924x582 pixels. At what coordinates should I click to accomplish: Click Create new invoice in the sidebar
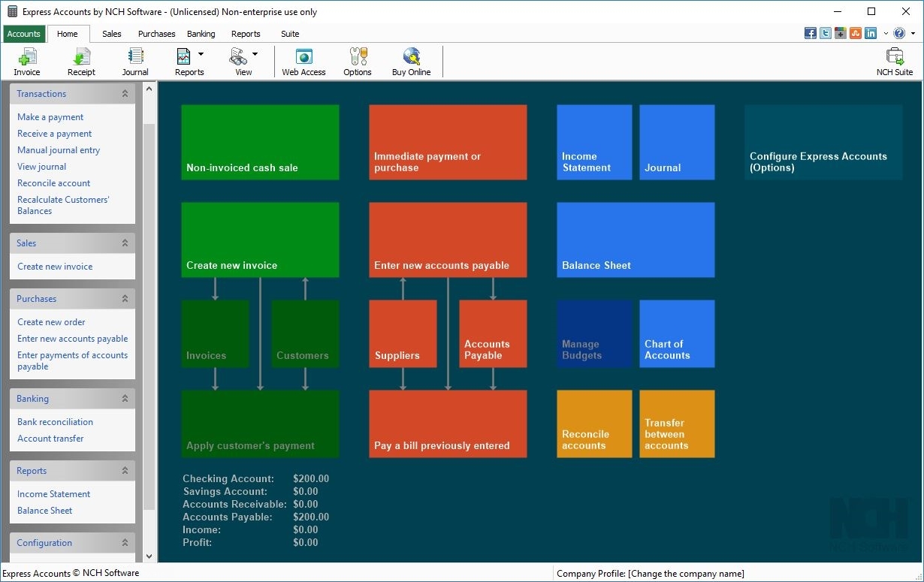click(x=56, y=266)
